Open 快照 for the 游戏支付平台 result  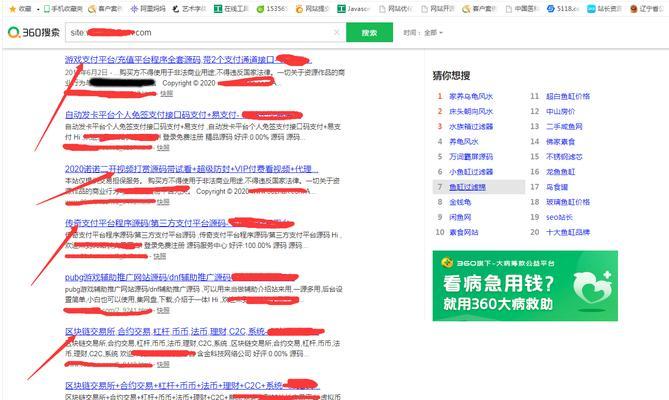click(x=166, y=93)
